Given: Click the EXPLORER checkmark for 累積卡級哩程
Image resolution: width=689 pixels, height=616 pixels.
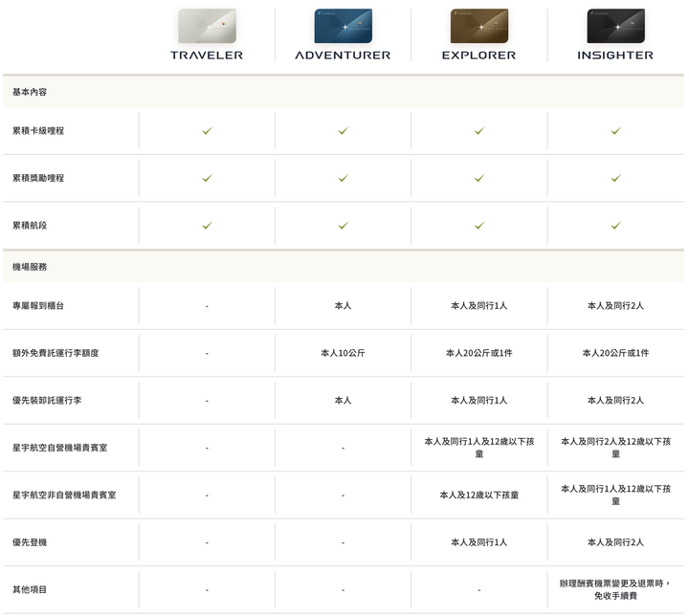Looking at the screenshot, I should point(479,130).
